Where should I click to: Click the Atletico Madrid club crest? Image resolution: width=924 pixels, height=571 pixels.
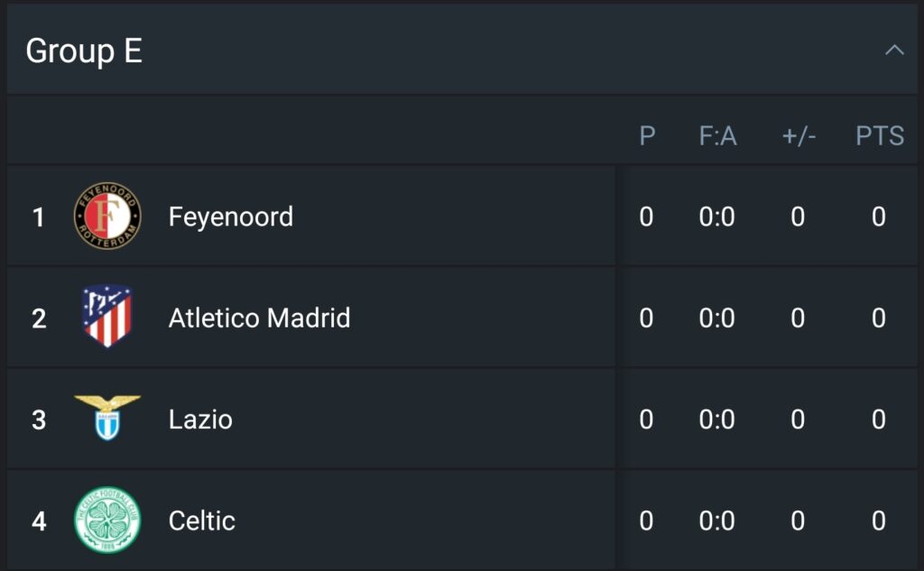(x=106, y=317)
